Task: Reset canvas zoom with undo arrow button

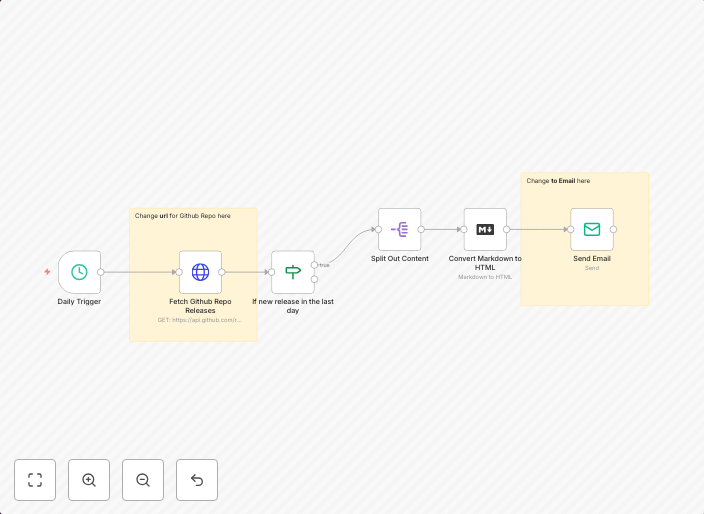Action: (x=197, y=480)
